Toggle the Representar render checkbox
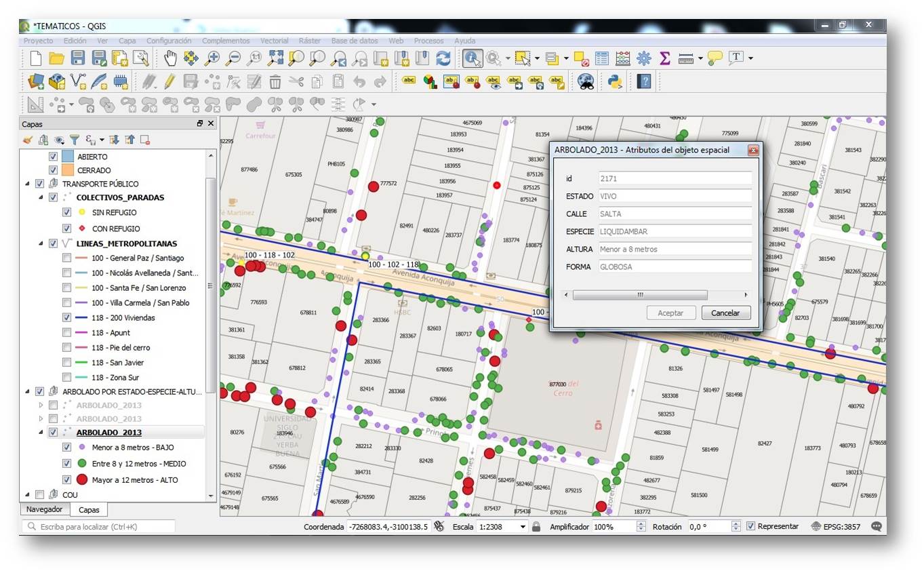 tap(750, 526)
